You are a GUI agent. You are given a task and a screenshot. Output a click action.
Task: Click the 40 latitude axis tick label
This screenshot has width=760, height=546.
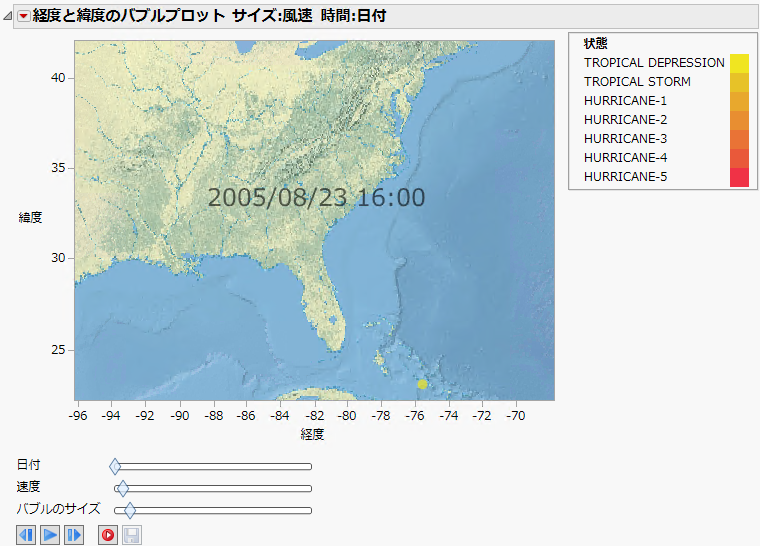tap(58, 78)
